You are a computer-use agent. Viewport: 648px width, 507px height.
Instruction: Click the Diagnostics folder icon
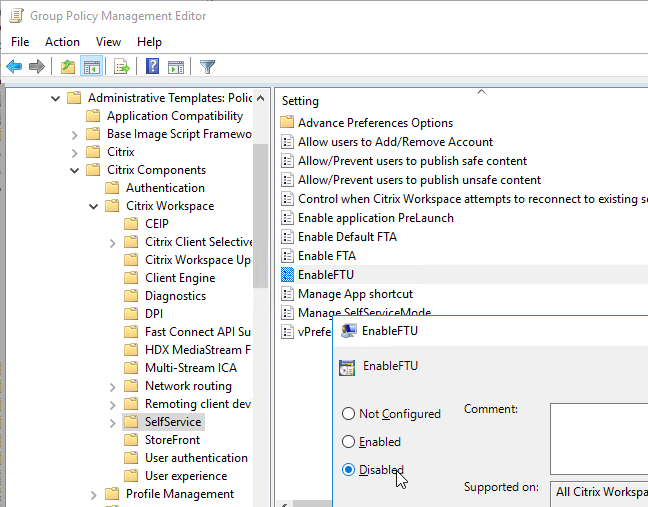[131, 295]
